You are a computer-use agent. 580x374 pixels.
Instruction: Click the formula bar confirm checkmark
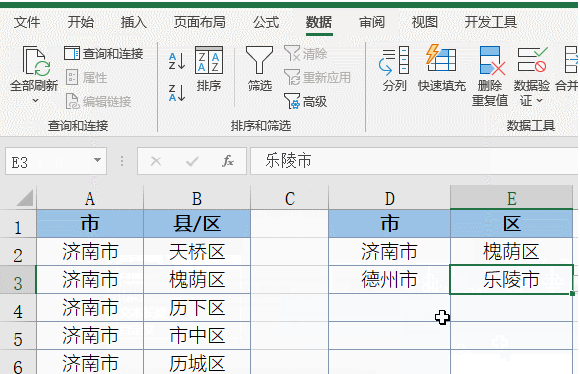(x=192, y=161)
